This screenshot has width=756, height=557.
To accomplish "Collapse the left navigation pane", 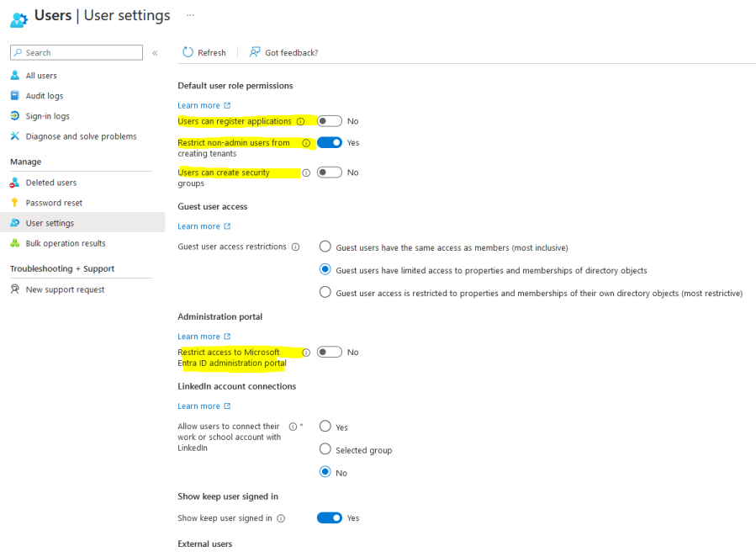I will tap(155, 52).
